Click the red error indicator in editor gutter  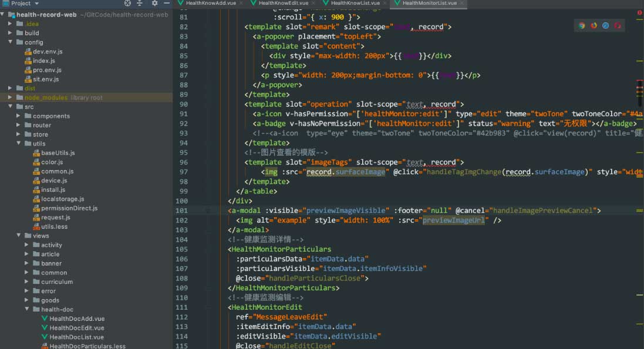pyautogui.click(x=639, y=12)
